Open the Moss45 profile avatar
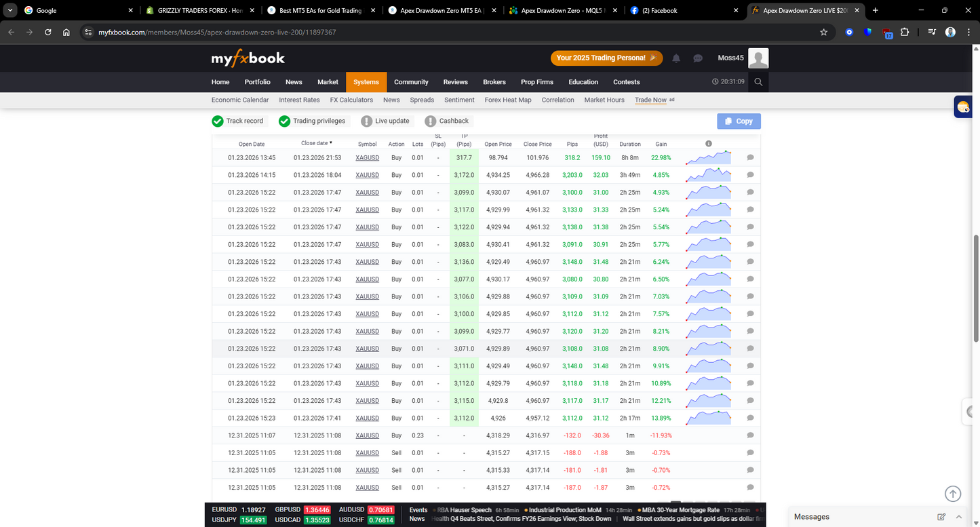 (x=758, y=58)
